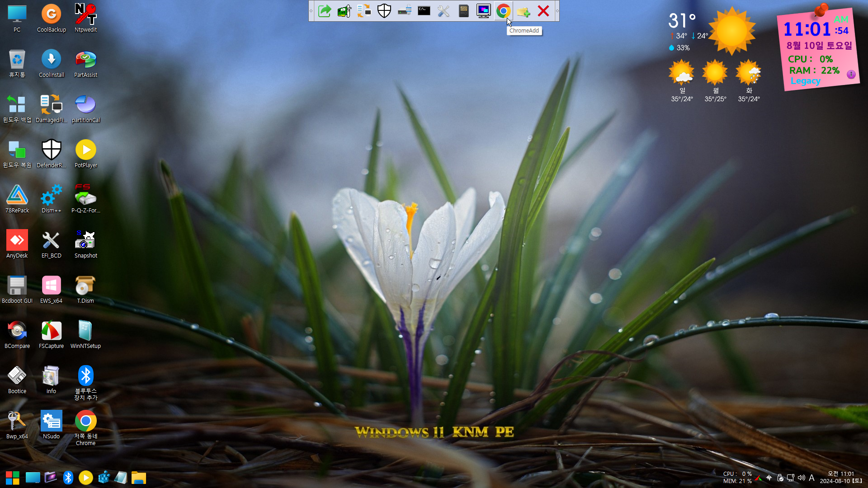
Task: Open partitionCal desktop icon
Action: point(86,108)
